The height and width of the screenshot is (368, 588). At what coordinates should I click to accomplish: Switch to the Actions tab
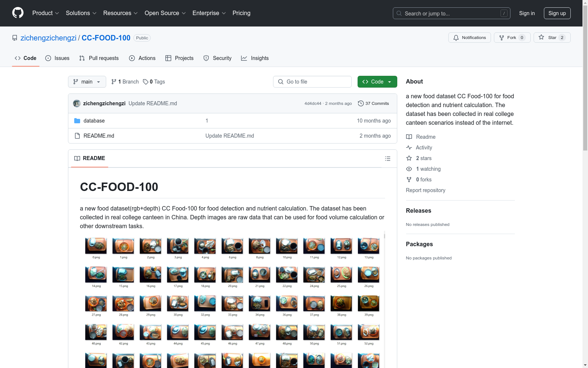point(142,58)
